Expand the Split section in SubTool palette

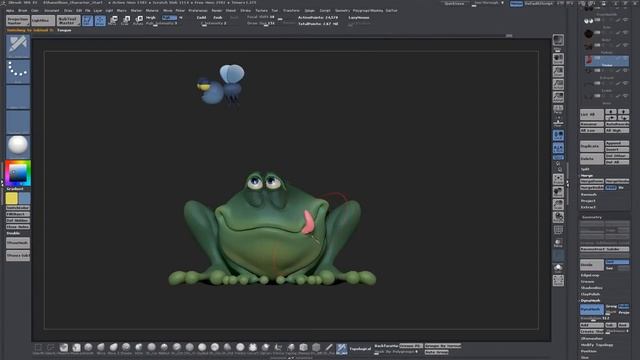click(585, 169)
